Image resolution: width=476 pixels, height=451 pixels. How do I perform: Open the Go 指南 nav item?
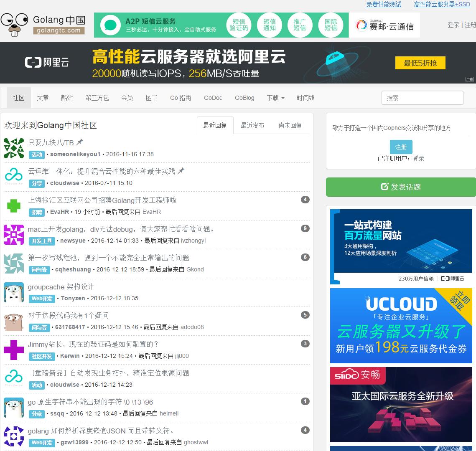pyautogui.click(x=181, y=98)
